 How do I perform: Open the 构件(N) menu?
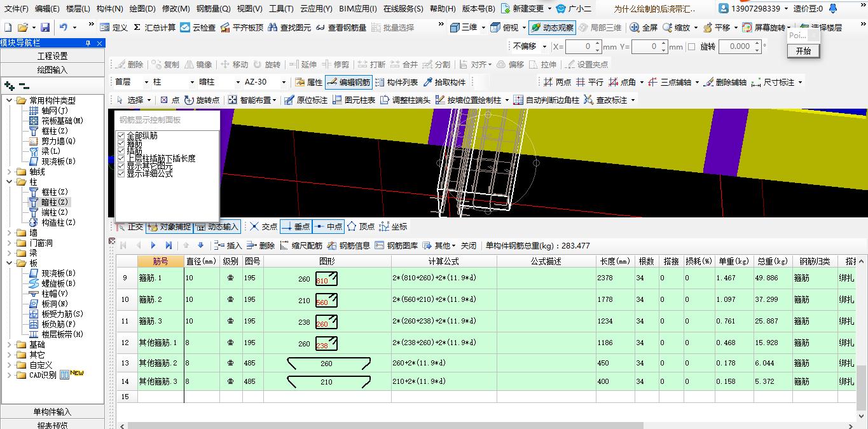pyautogui.click(x=109, y=9)
